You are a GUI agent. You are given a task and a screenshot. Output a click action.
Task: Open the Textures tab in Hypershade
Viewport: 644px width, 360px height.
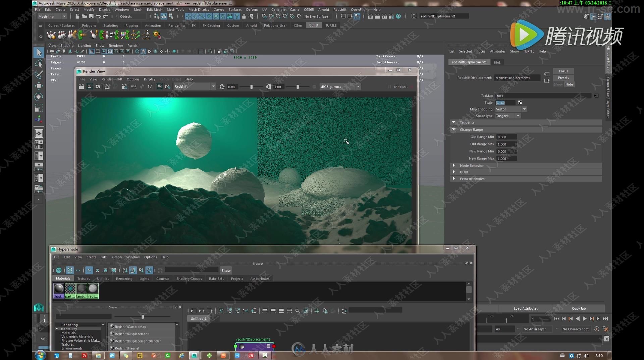click(x=84, y=279)
